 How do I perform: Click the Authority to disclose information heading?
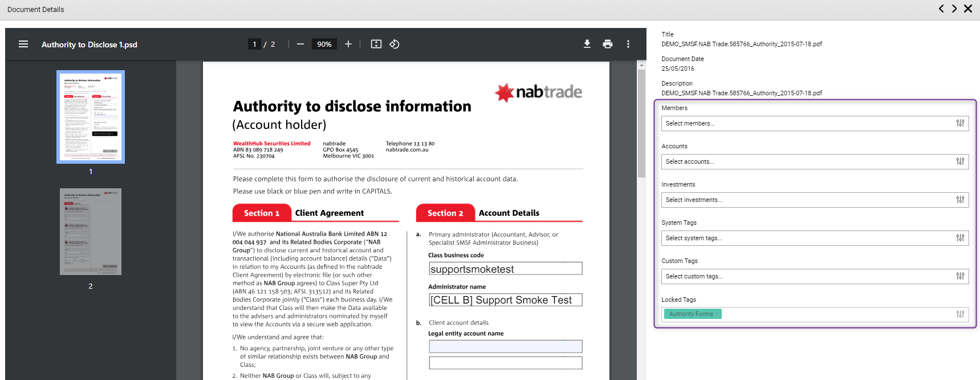[352, 107]
